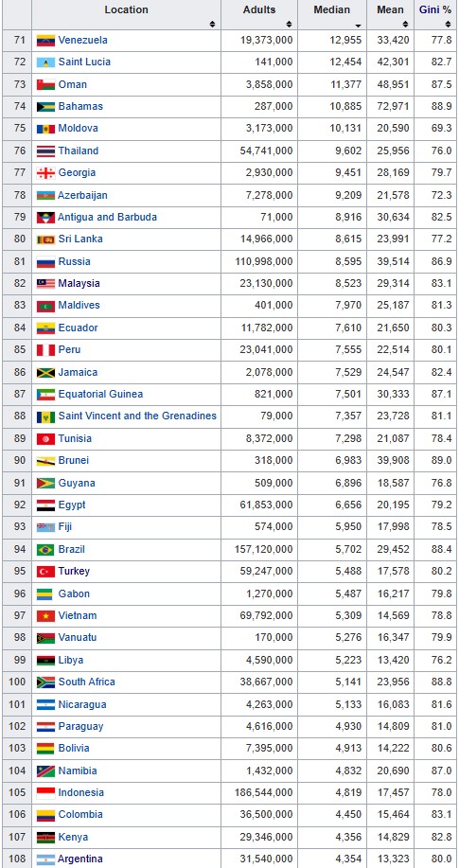This screenshot has width=459, height=868.
Task: Click the Sri Lanka flag icon
Action: (x=46, y=239)
